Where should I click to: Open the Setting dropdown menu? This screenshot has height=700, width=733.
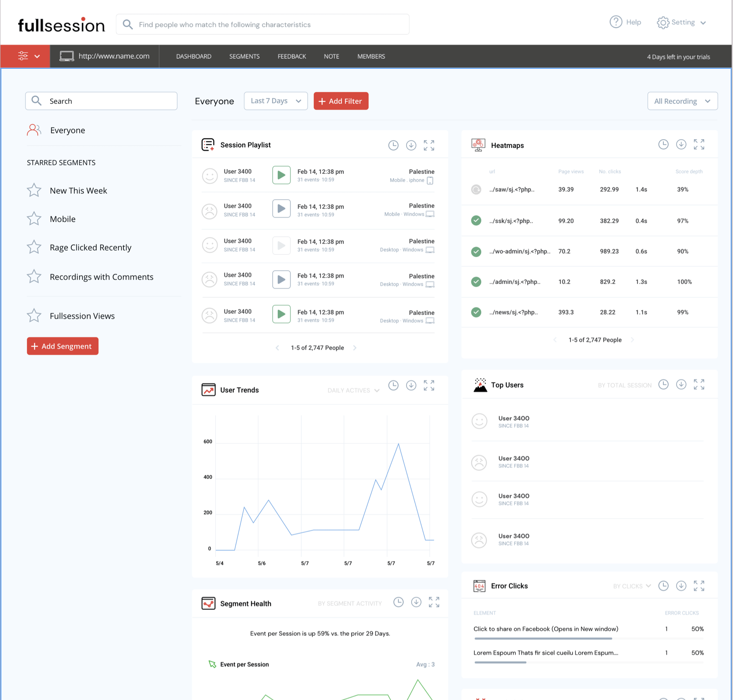[682, 22]
